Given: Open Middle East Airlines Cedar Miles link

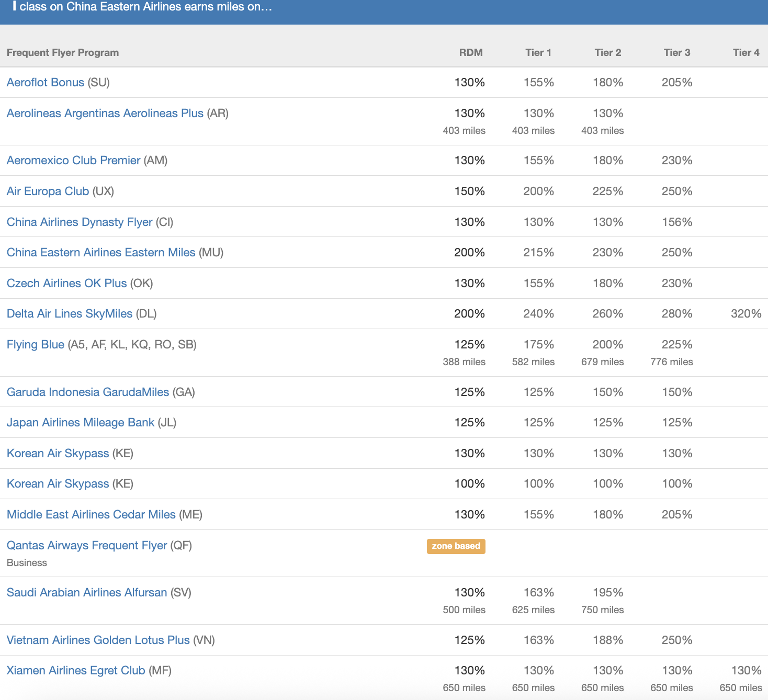Looking at the screenshot, I should 91,515.
